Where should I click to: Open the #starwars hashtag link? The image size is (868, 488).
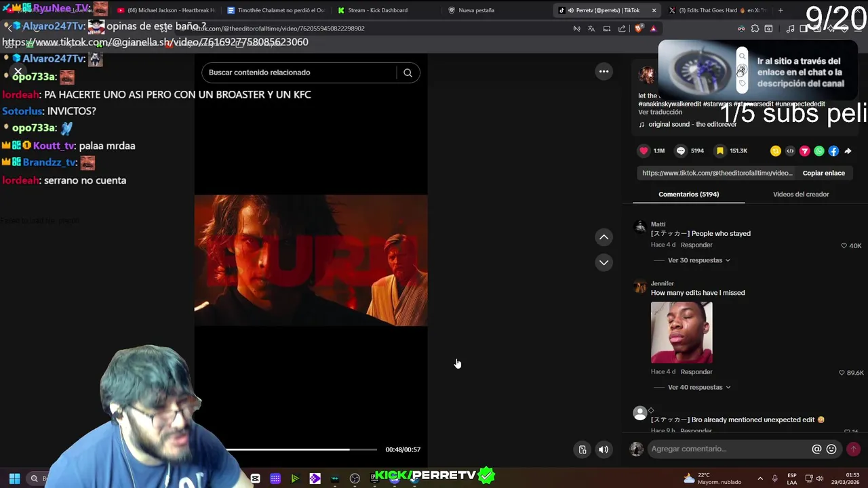click(717, 104)
